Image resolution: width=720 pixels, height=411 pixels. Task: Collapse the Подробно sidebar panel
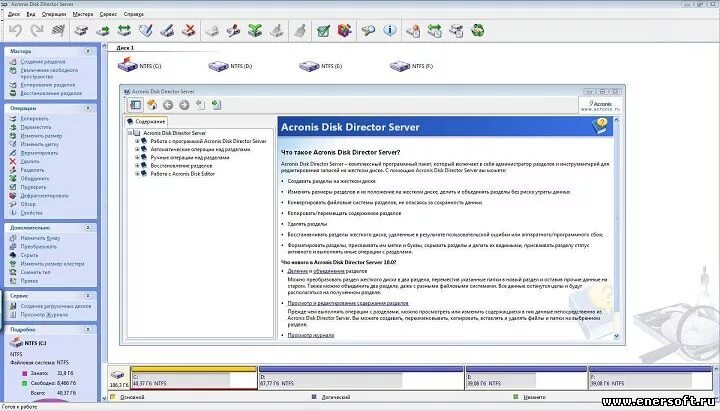pos(88,329)
